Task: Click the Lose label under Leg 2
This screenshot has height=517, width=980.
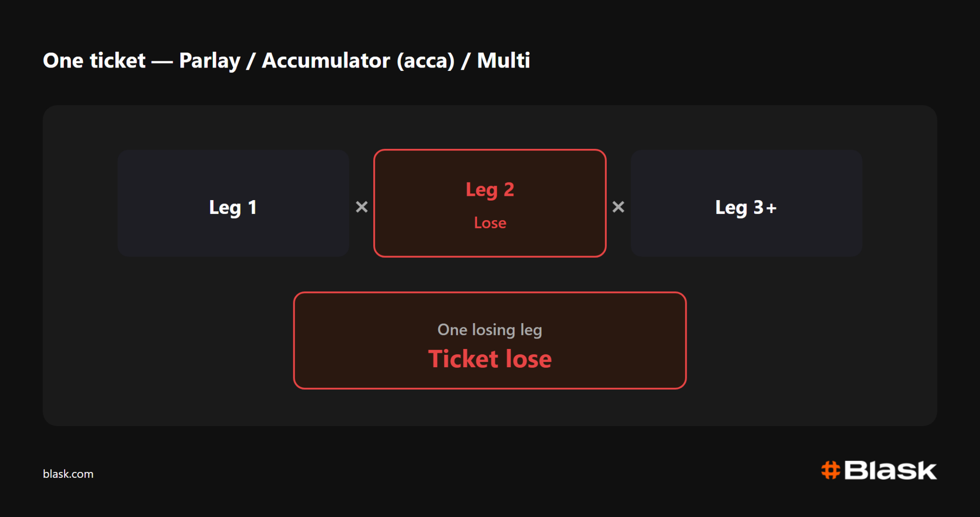Action: (x=490, y=223)
